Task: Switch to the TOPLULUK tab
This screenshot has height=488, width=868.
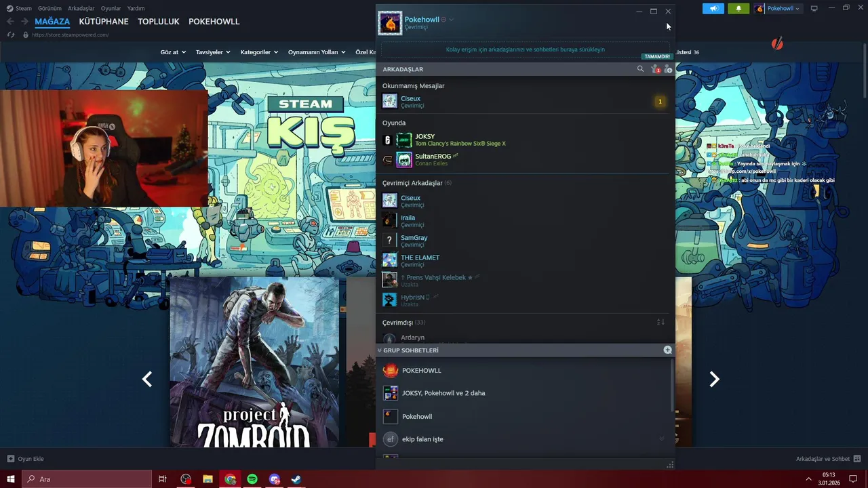Action: [159, 22]
